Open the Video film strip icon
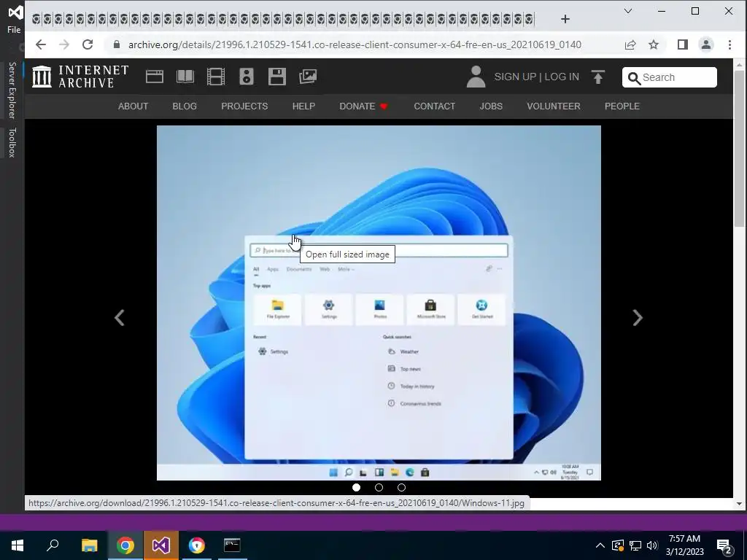Viewport: 747px width, 560px height. click(216, 77)
